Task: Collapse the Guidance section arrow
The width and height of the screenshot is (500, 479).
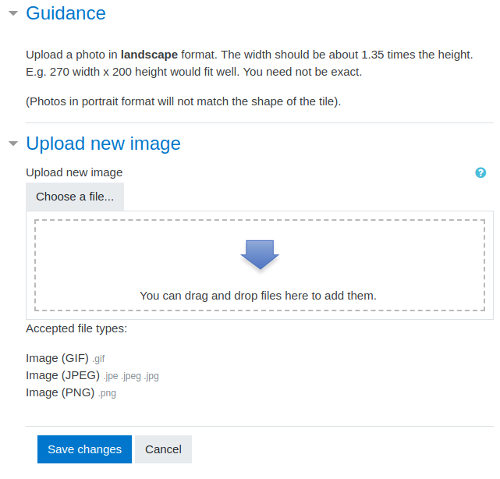Action: (x=13, y=14)
